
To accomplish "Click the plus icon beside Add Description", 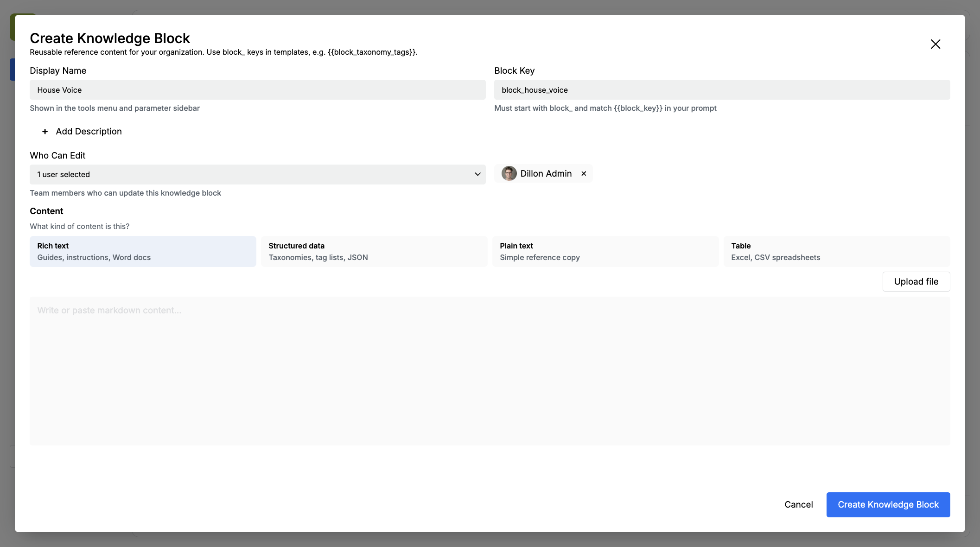I will click(45, 132).
